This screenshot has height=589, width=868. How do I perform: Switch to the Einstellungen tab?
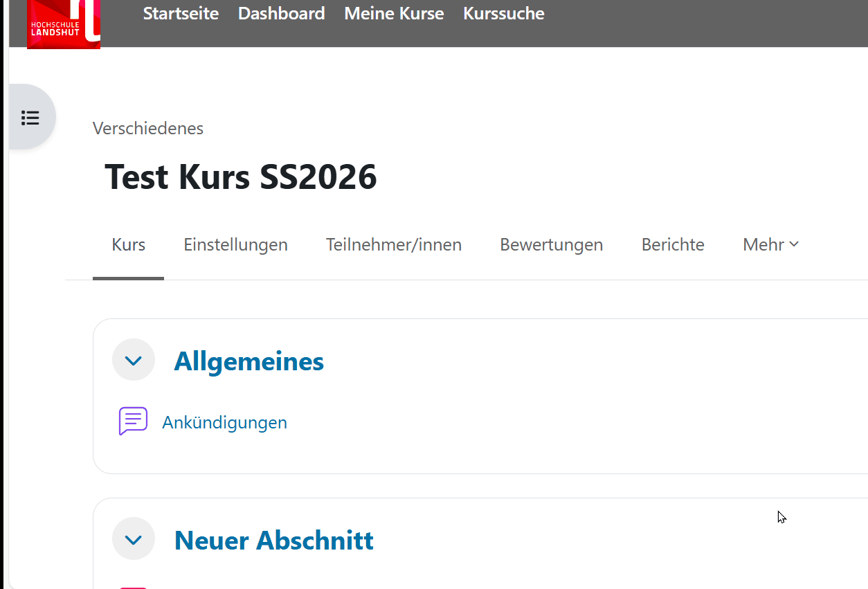coord(235,244)
